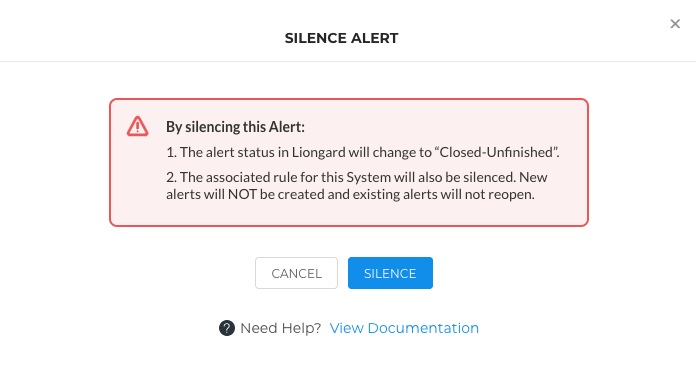The width and height of the screenshot is (696, 370).
Task: Click the word 'ALERT' in the dialog header
Action: [x=375, y=38]
